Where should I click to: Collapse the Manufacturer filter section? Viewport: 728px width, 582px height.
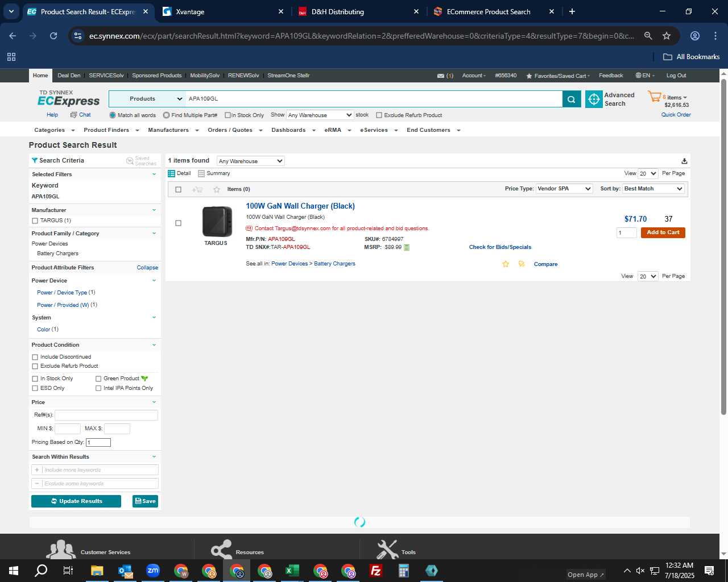pyautogui.click(x=154, y=210)
